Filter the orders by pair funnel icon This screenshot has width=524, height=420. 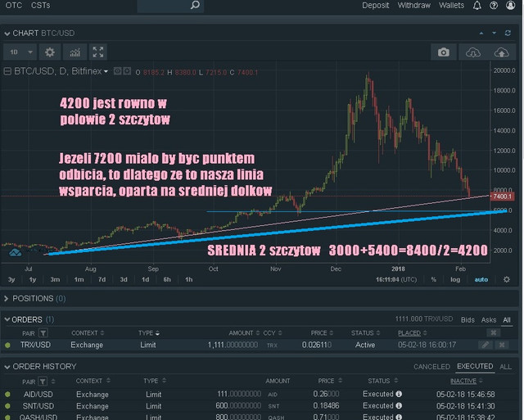point(43,332)
